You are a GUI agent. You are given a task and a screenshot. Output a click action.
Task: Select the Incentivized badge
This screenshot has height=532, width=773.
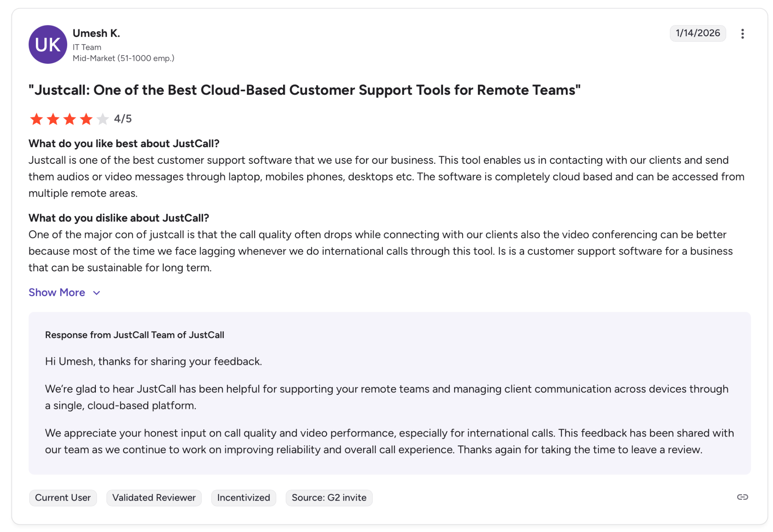243,498
